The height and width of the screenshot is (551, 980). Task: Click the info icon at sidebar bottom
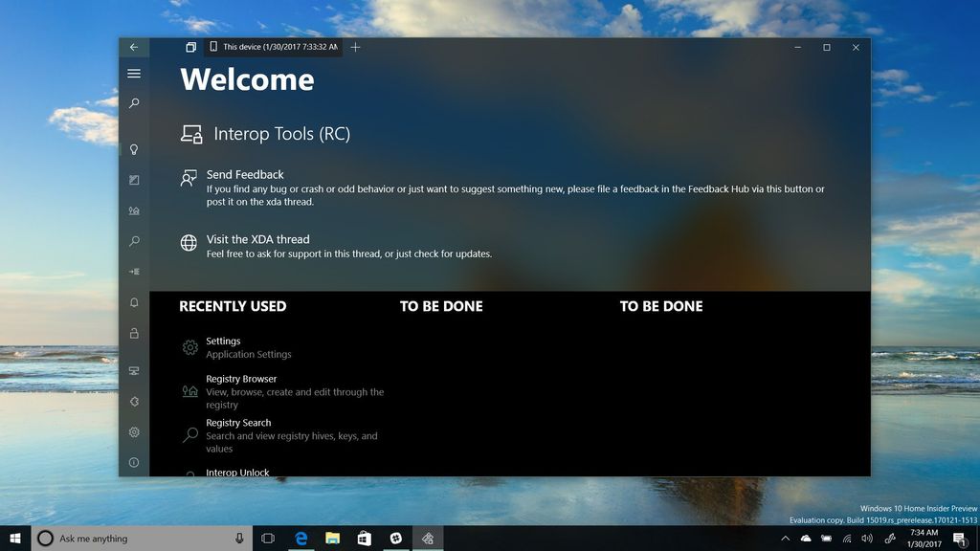pos(134,463)
